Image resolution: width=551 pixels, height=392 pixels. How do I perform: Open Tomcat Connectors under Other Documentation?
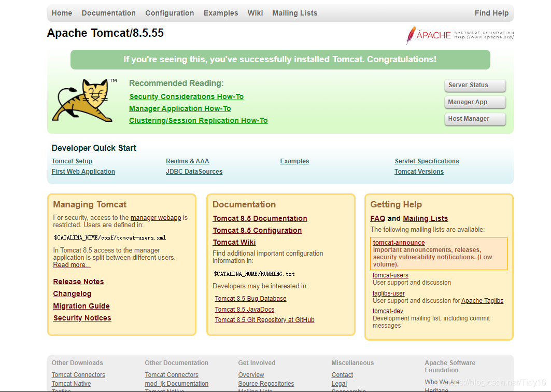(172, 375)
